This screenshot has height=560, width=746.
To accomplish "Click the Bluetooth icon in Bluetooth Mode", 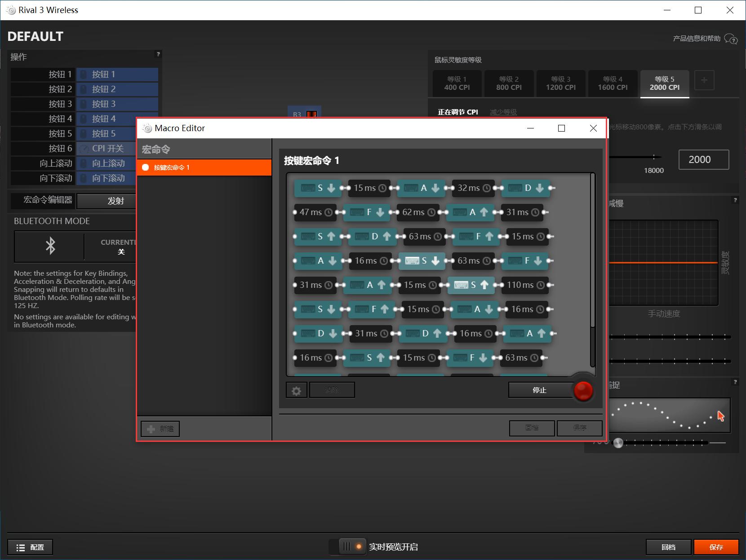I will coord(50,246).
